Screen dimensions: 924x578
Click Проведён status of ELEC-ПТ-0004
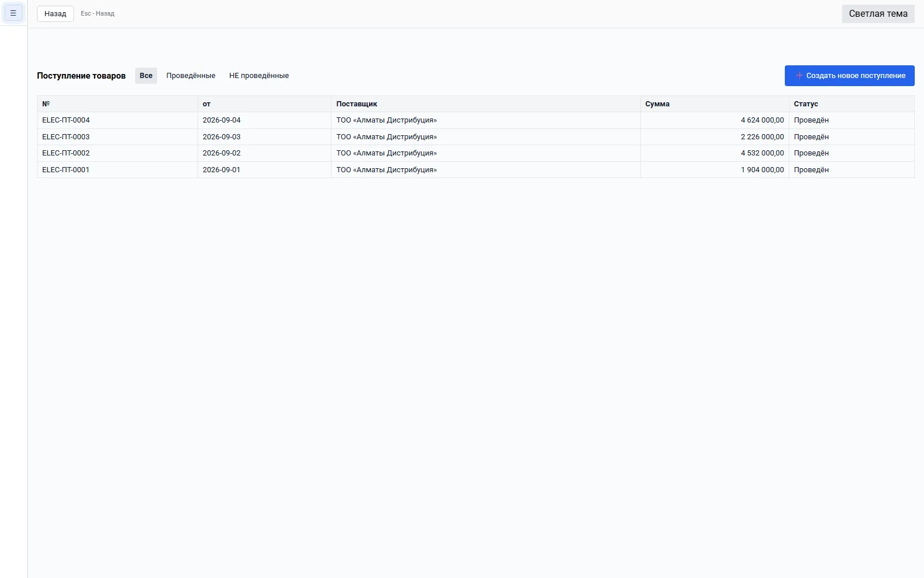pos(811,120)
